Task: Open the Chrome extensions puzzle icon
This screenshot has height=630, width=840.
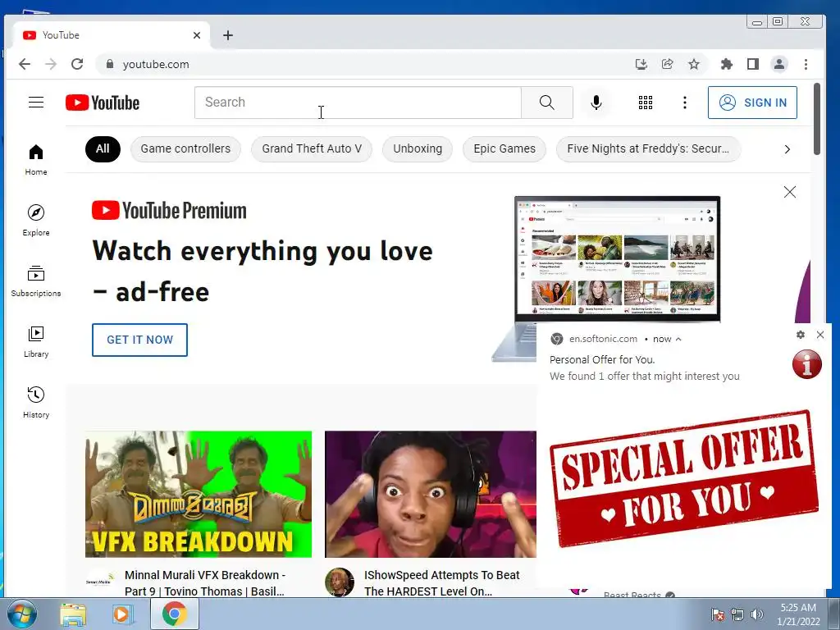Action: 727,64
